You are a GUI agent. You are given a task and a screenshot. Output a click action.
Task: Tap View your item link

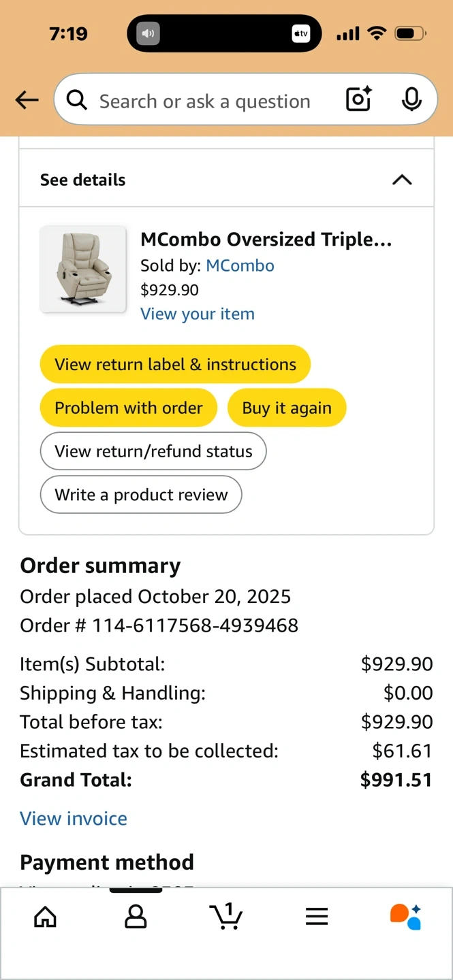click(197, 314)
